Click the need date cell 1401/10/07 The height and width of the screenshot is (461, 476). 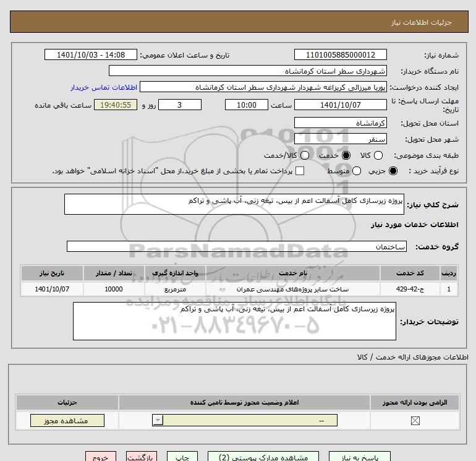tap(52, 289)
